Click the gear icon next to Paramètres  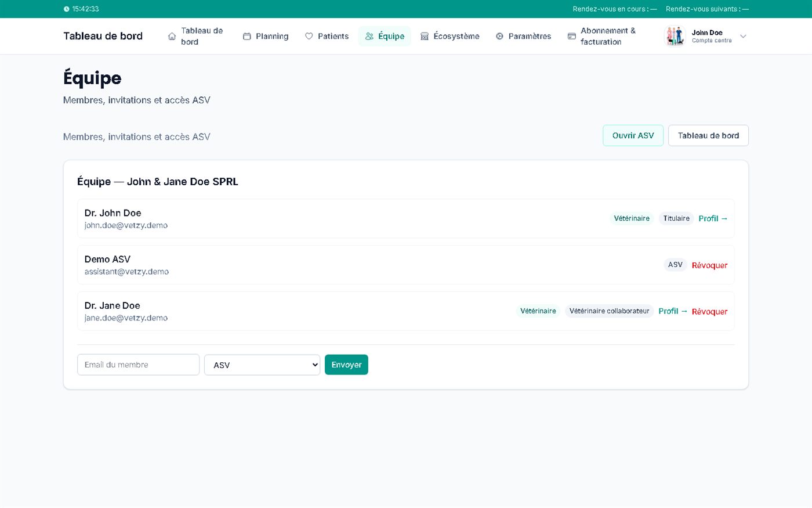tap(499, 37)
